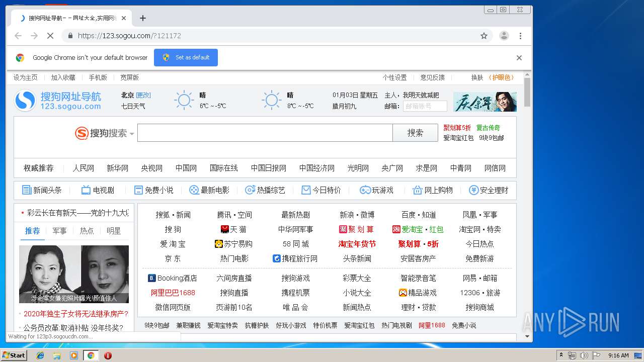Open Chrome's three-dot menu

[520, 36]
